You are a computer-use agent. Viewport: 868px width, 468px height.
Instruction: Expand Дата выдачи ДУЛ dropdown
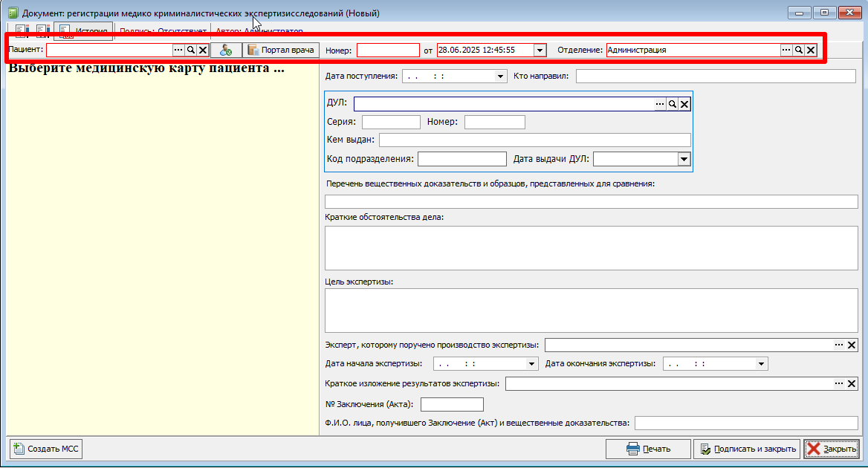point(684,159)
